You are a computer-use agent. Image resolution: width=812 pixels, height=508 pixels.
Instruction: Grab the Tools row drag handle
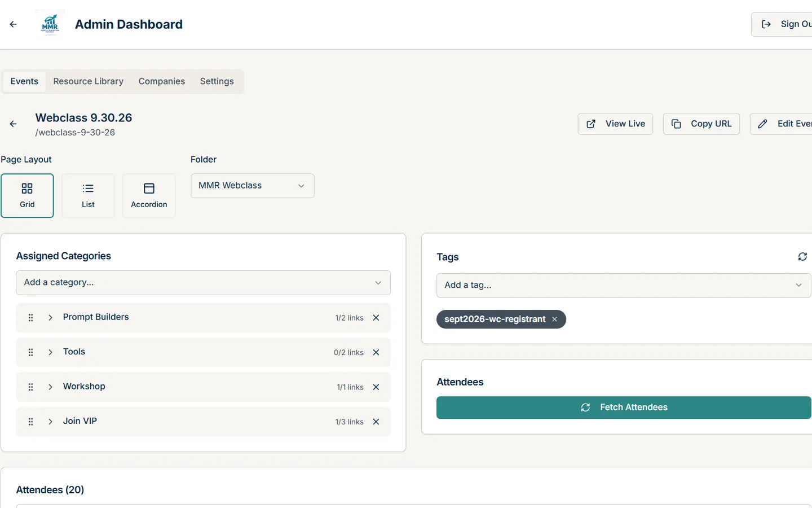[31, 353]
